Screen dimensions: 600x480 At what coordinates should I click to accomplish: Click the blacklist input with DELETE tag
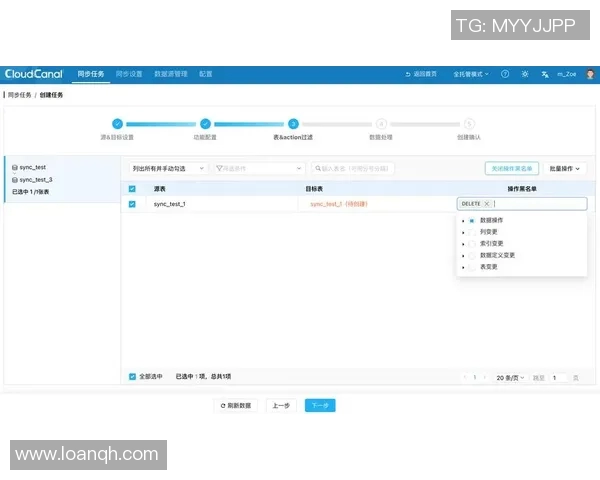click(x=522, y=204)
